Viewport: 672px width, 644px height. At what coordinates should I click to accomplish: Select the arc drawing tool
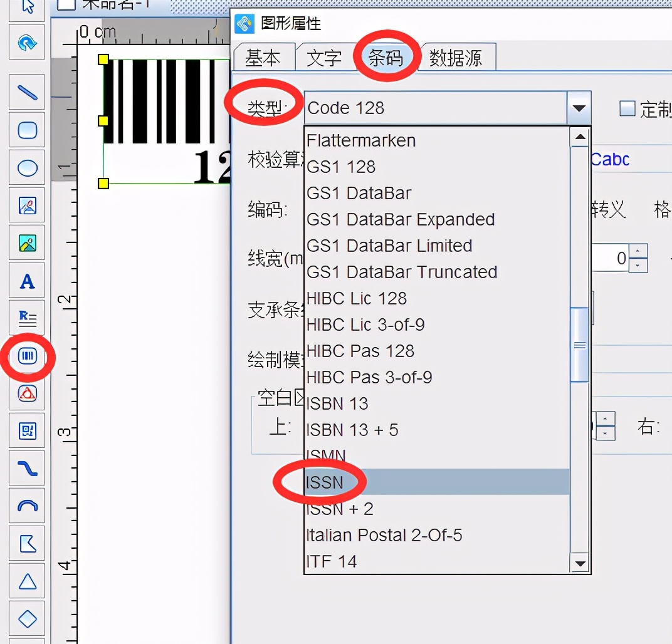click(27, 506)
